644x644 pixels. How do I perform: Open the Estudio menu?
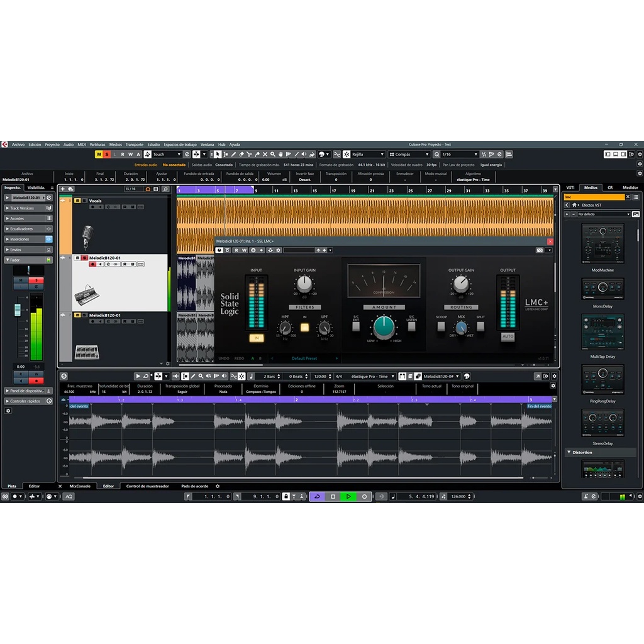click(153, 145)
